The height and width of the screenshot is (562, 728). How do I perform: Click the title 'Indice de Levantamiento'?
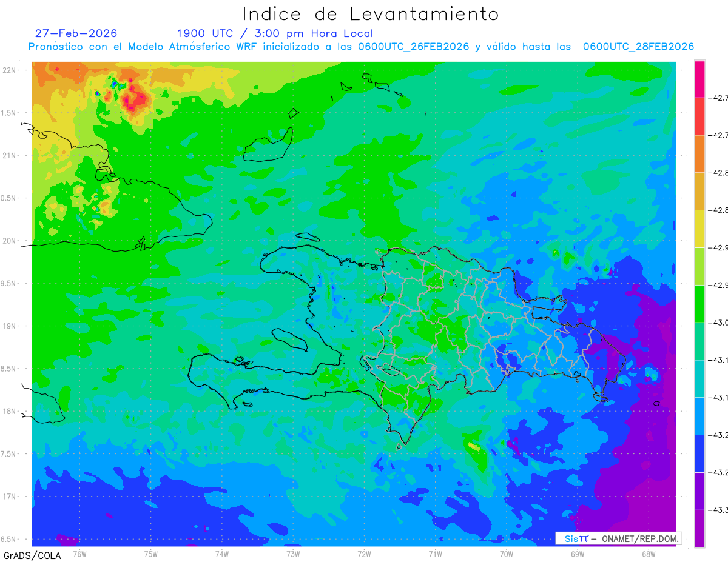371,14
